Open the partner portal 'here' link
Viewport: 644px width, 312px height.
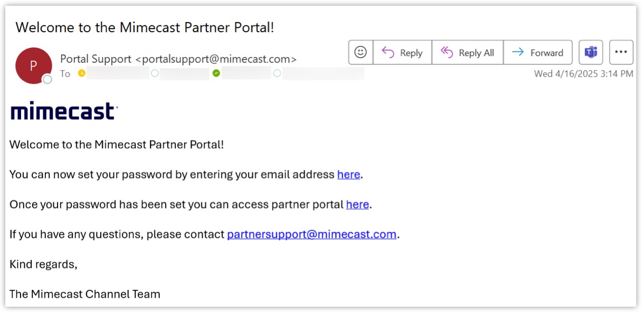point(357,204)
